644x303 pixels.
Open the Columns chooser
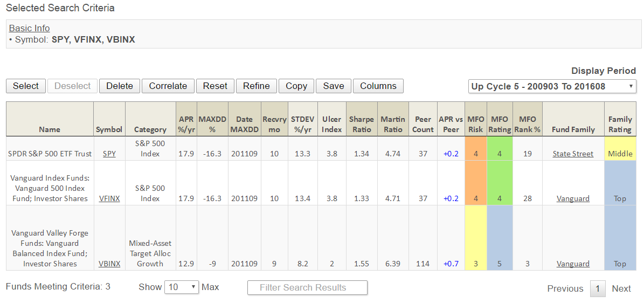tap(378, 86)
